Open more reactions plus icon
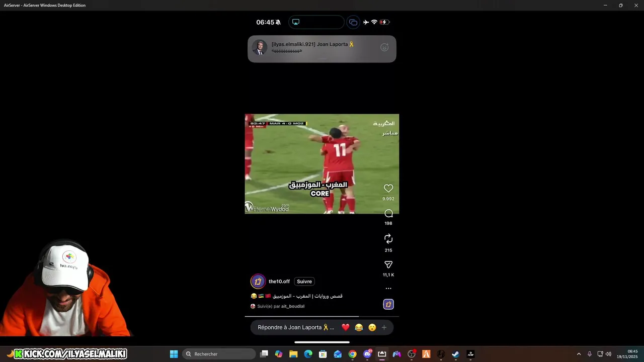 384,327
